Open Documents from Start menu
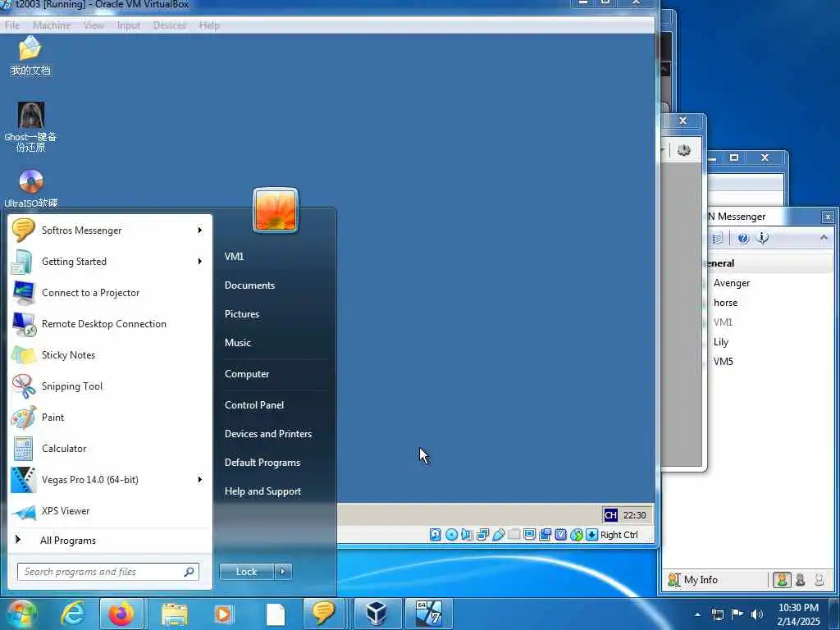The height and width of the screenshot is (630, 840). 249,285
